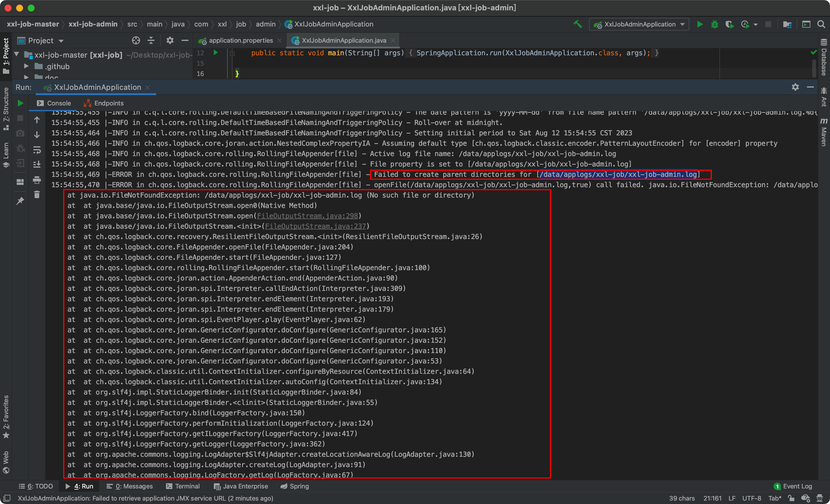This screenshot has width=830, height=504.
Task: Open the Spring tool window
Action: point(295,486)
